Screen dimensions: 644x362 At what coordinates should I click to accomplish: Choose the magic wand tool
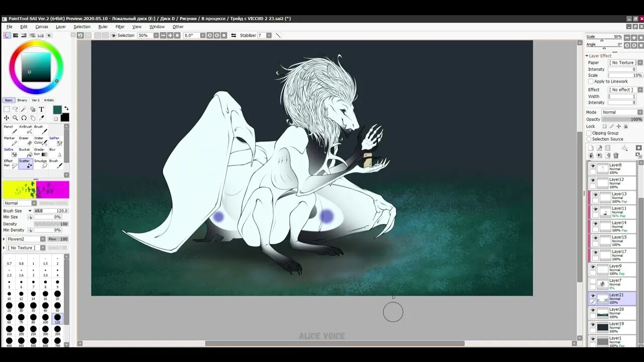(24, 109)
